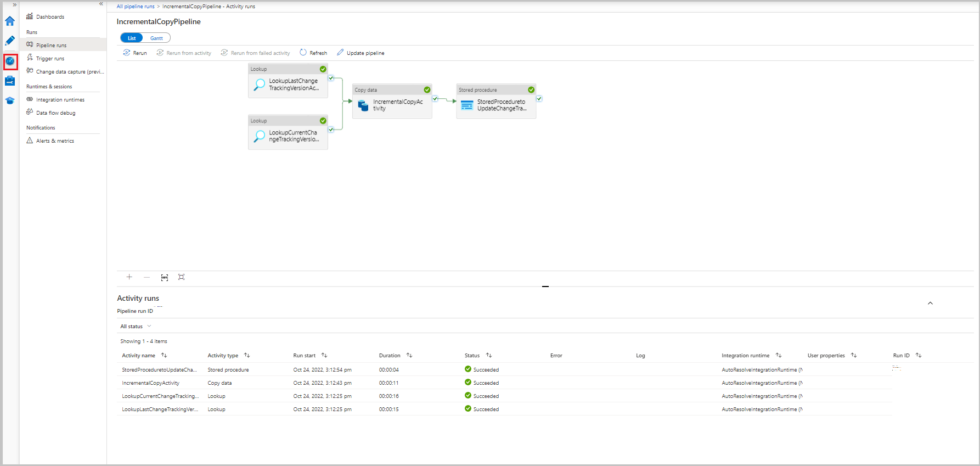Viewport: 980px width, 466px height.
Task: Switch to Gantt view
Action: point(156,38)
